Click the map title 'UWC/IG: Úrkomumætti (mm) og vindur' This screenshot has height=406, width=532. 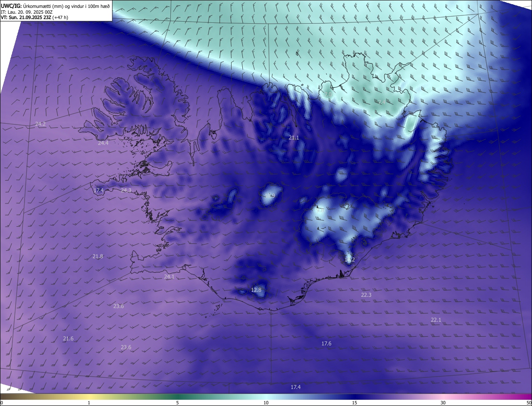55,6
